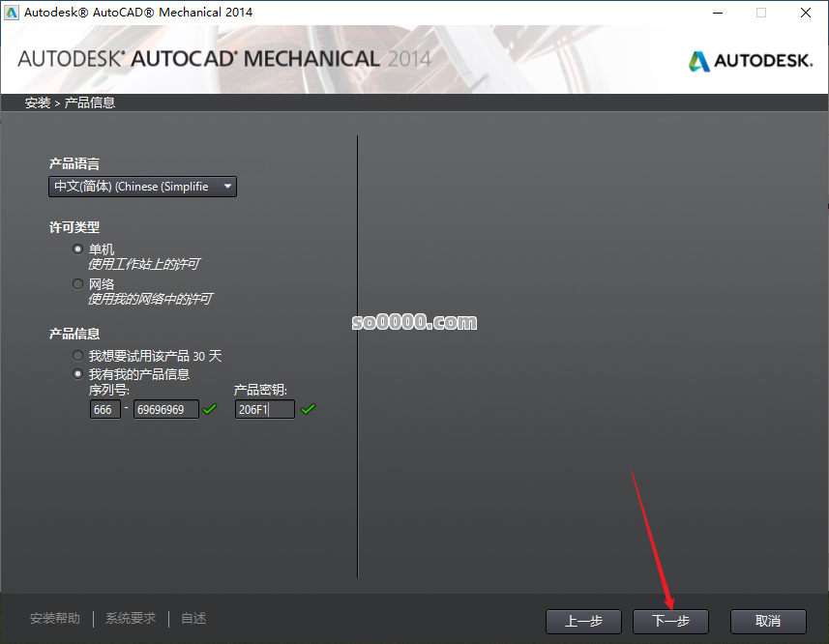Click 安装 in the breadcrumb navigation
Screen dimensions: 829x644
pos(37,102)
